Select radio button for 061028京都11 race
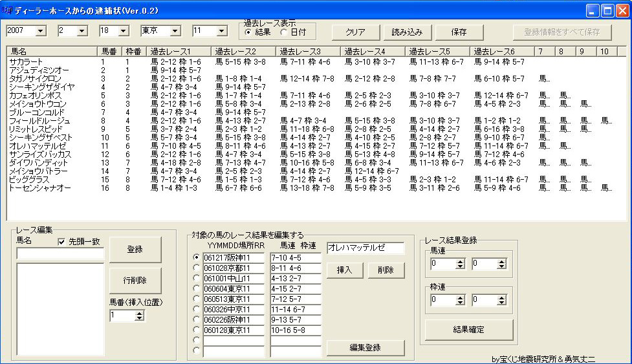 197,268
